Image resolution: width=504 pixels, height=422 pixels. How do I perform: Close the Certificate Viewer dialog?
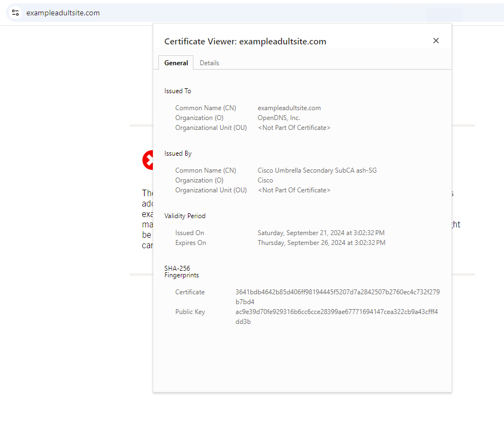[x=436, y=41]
